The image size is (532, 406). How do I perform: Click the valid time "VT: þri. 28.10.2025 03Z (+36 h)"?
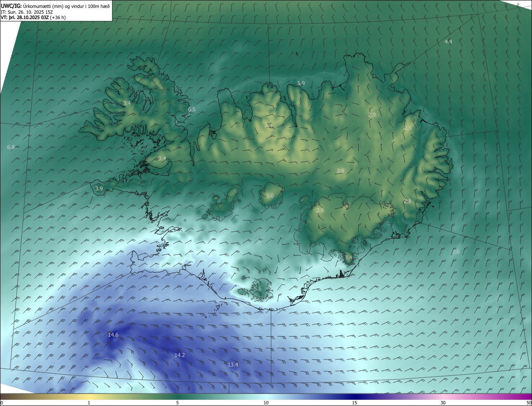click(x=33, y=17)
